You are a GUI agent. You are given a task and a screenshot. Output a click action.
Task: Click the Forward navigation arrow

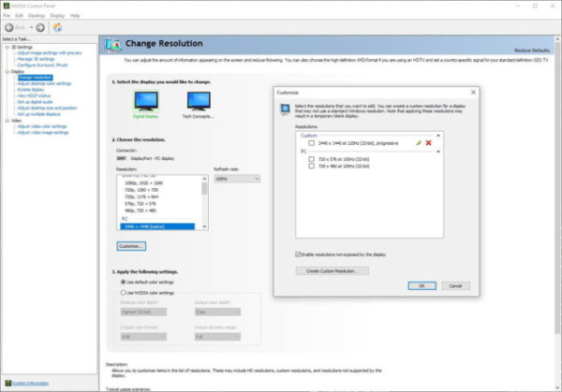40,27
